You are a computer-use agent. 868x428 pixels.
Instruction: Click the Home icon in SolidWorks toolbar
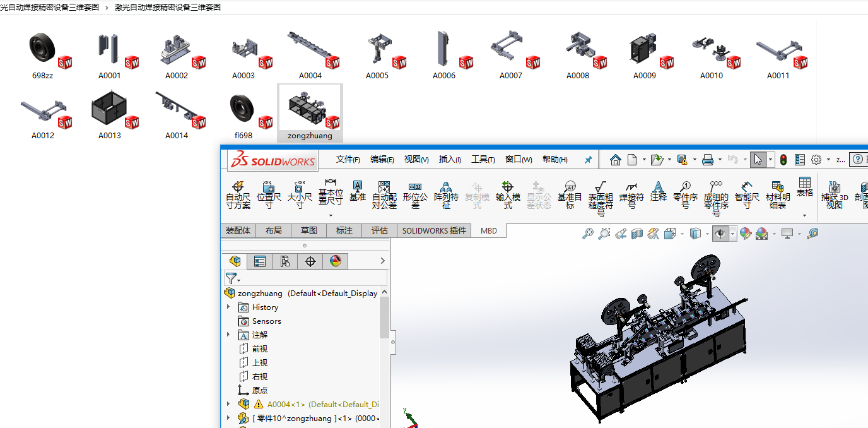pos(615,160)
